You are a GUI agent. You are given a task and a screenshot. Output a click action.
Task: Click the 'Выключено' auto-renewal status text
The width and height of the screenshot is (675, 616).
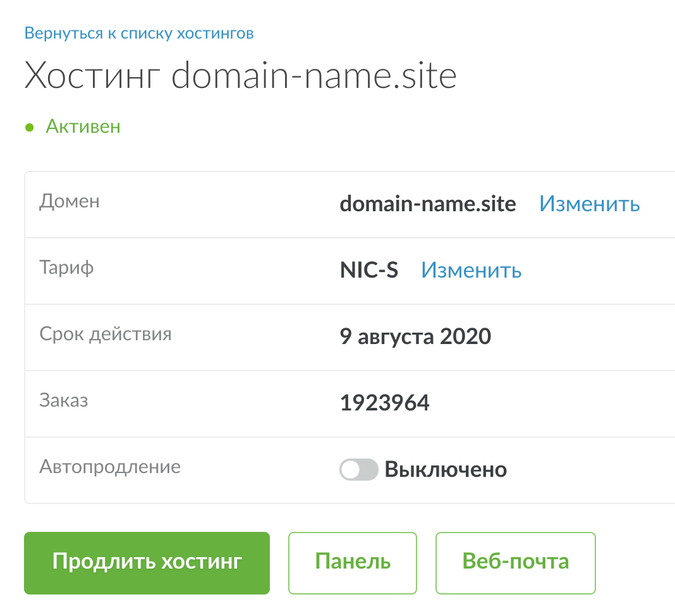(x=446, y=470)
